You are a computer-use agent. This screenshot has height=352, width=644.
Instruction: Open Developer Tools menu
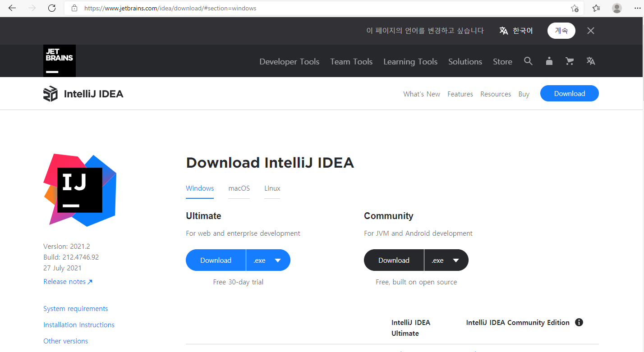pyautogui.click(x=290, y=62)
